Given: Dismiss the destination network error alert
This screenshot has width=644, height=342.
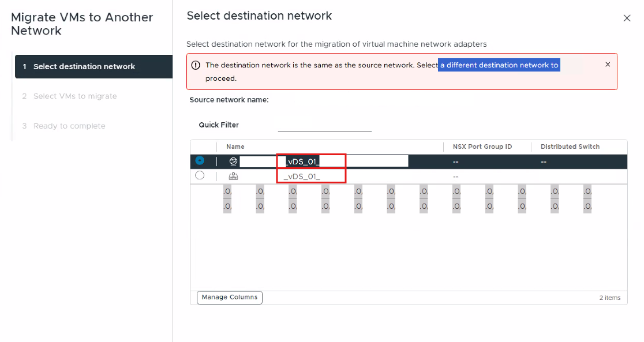Looking at the screenshot, I should point(608,65).
